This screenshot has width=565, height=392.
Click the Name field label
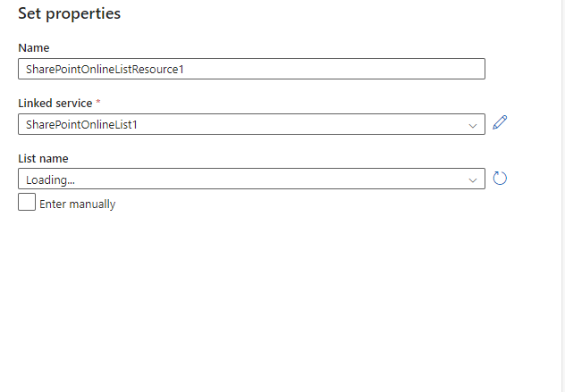click(34, 48)
